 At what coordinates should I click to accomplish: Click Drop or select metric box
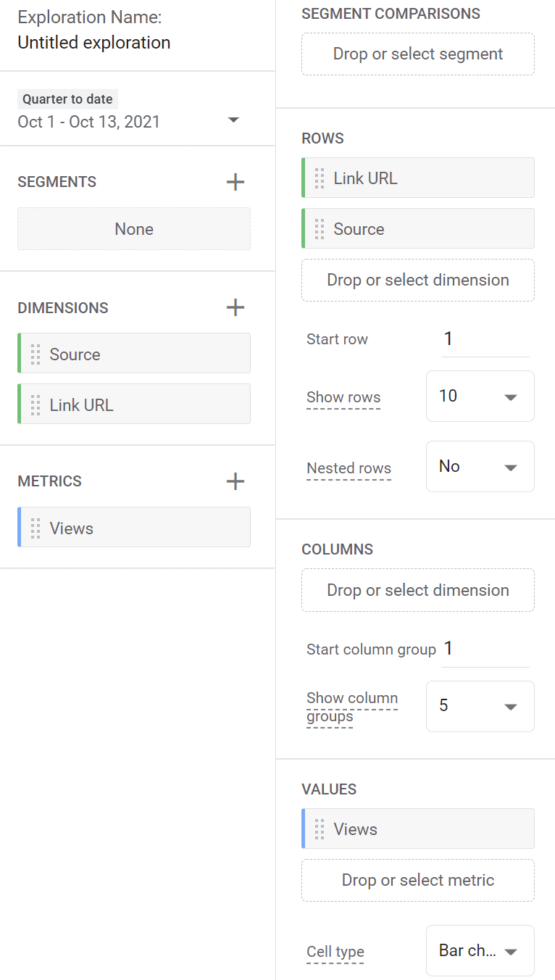coord(417,880)
